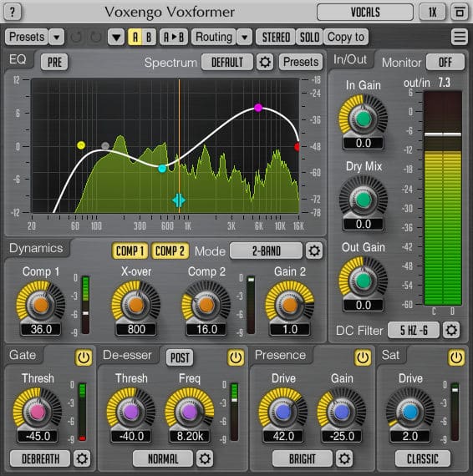Click the De-esser Freq value 8.20k
The width and height of the screenshot is (473, 476).
point(190,436)
